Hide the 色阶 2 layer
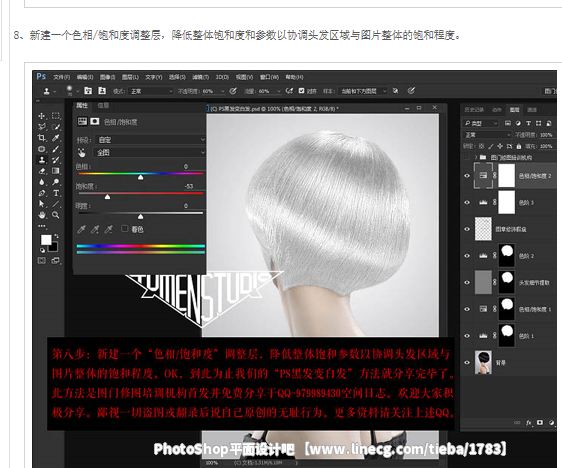 coord(467,256)
